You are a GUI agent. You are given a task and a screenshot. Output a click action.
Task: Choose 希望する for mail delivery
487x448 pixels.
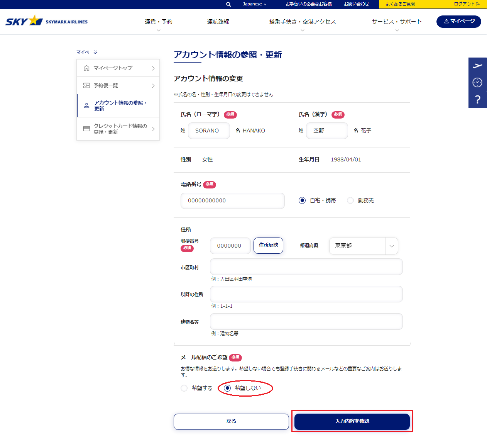(184, 388)
